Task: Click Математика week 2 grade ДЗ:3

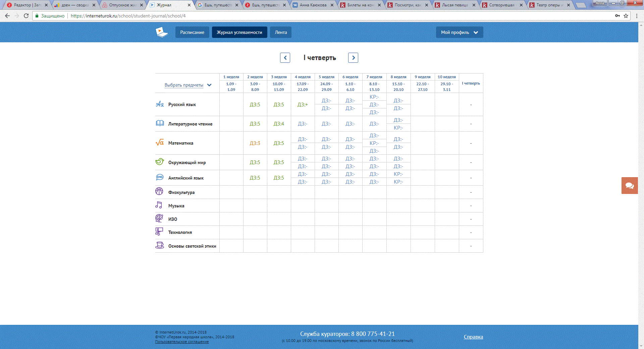Action: click(255, 143)
